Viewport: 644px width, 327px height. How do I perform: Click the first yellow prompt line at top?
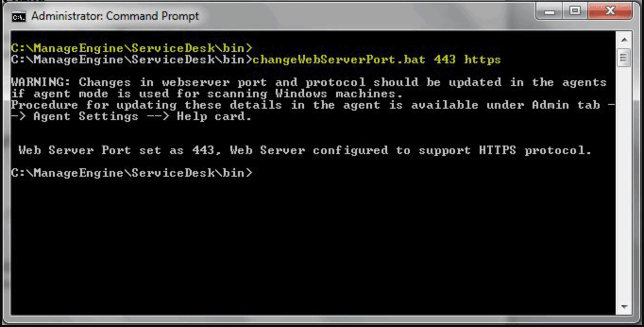tap(131, 48)
